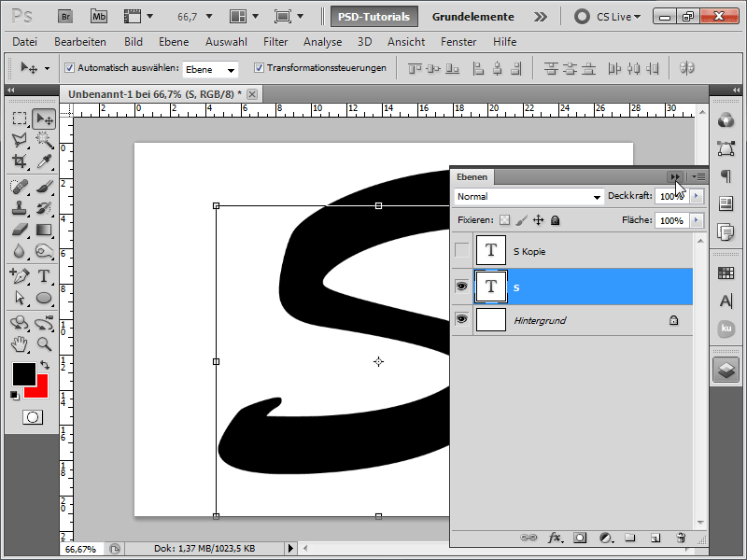Viewport: 747px width, 560px height.
Task: Open the Filter menu
Action: 275,42
